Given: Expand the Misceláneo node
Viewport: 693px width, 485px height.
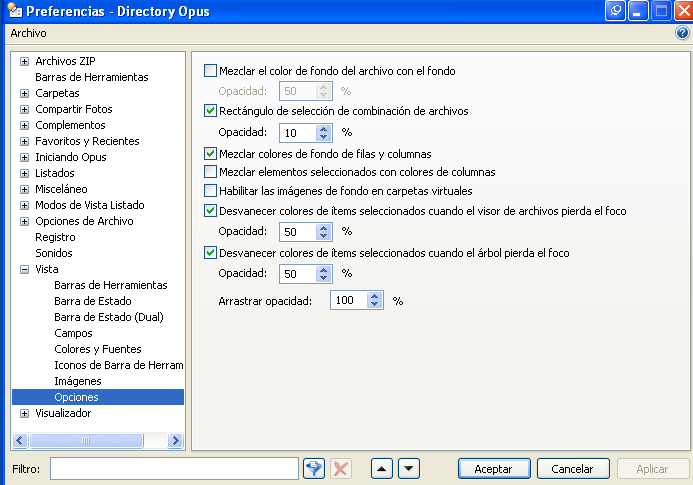Looking at the screenshot, I should click(x=25, y=189).
